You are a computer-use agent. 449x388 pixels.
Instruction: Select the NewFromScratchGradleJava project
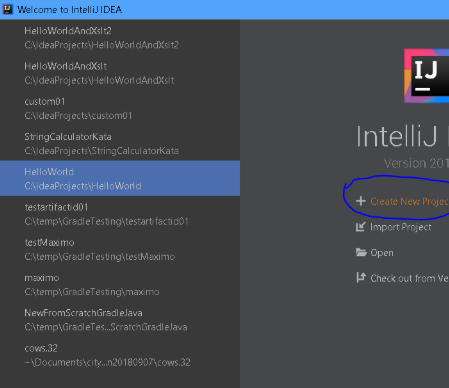[120, 320]
